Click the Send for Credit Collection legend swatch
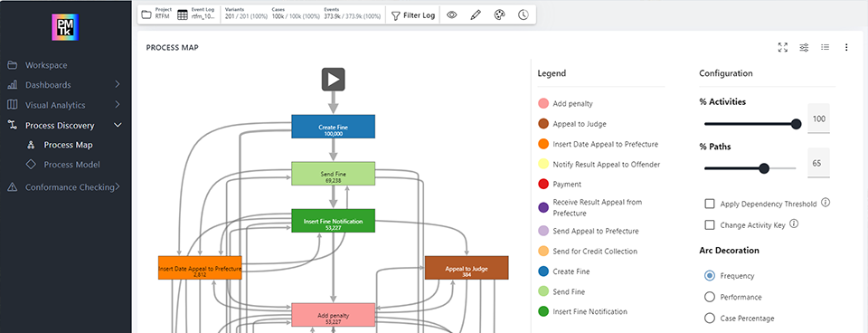 543,252
